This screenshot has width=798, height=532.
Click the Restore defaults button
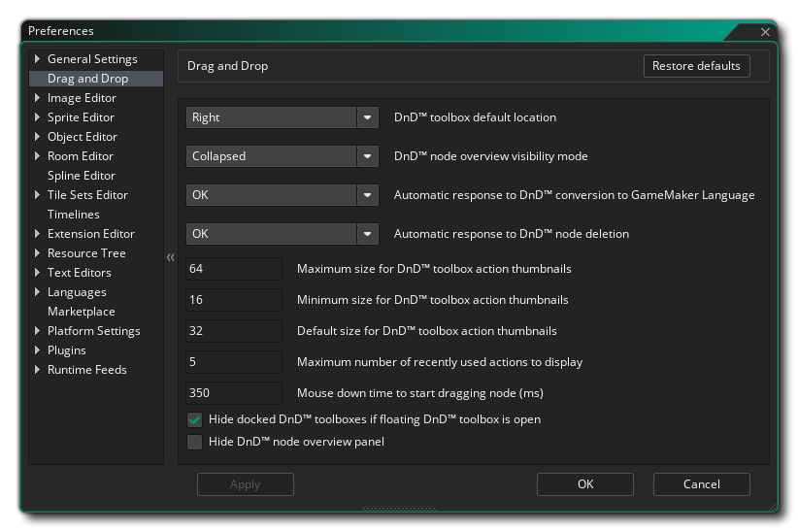click(x=696, y=66)
